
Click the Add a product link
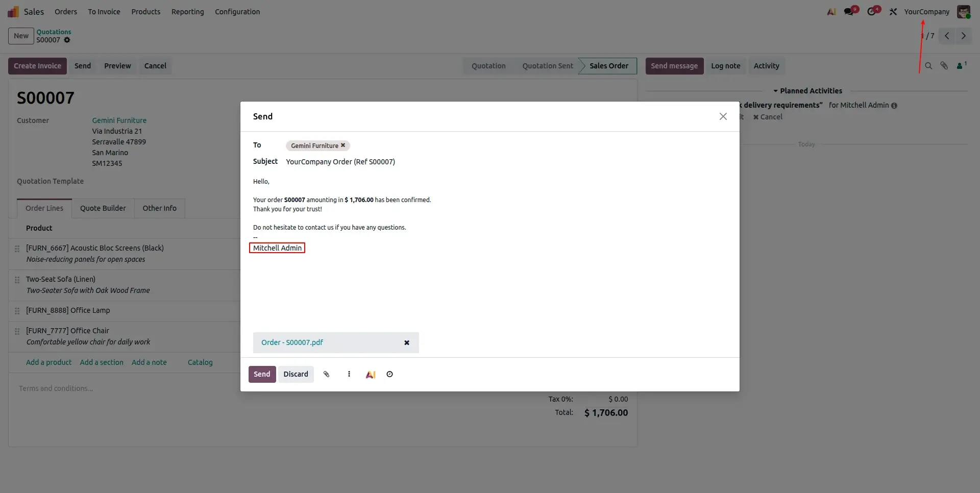pos(48,362)
